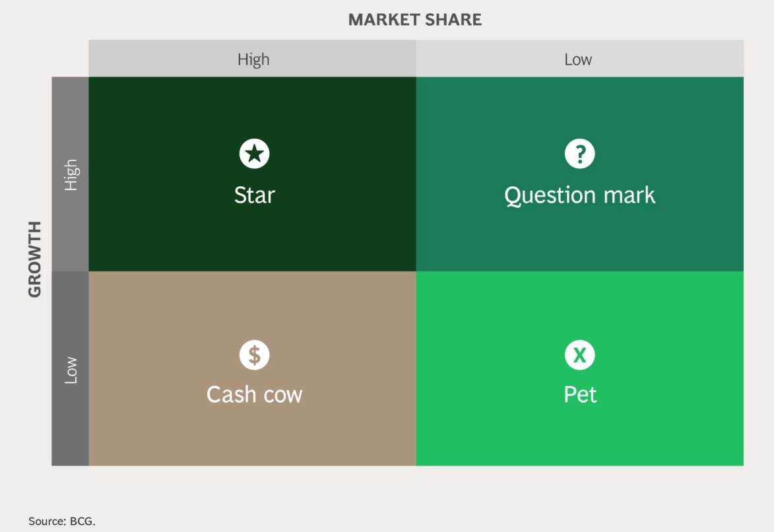Select the High market share column header
This screenshot has width=774, height=532.
tap(253, 59)
